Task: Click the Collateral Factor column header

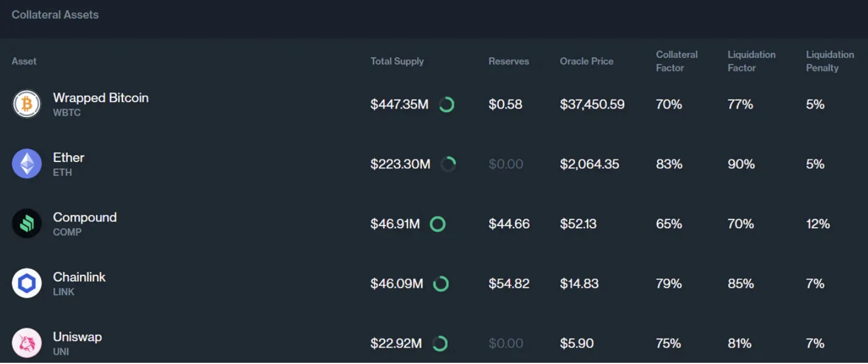Action: pyautogui.click(x=676, y=61)
